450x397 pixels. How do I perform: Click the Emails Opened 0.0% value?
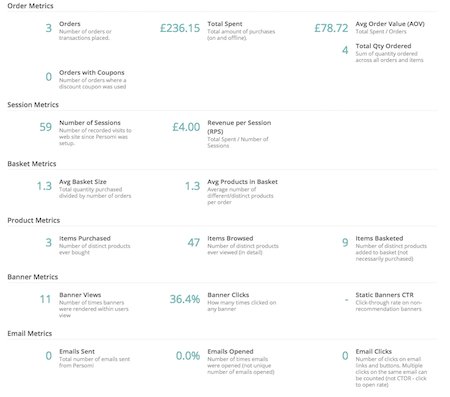coord(188,356)
